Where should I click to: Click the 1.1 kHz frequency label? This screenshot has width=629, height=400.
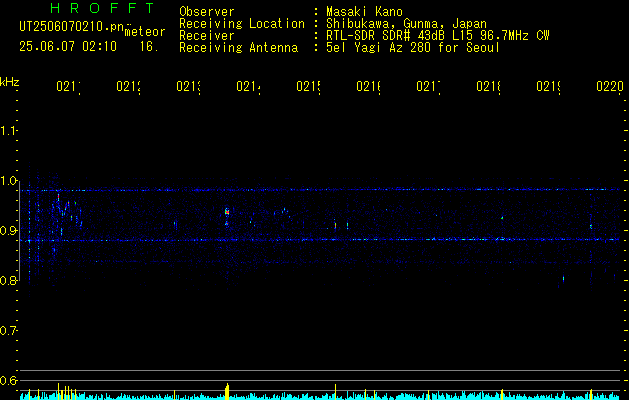(x=8, y=130)
